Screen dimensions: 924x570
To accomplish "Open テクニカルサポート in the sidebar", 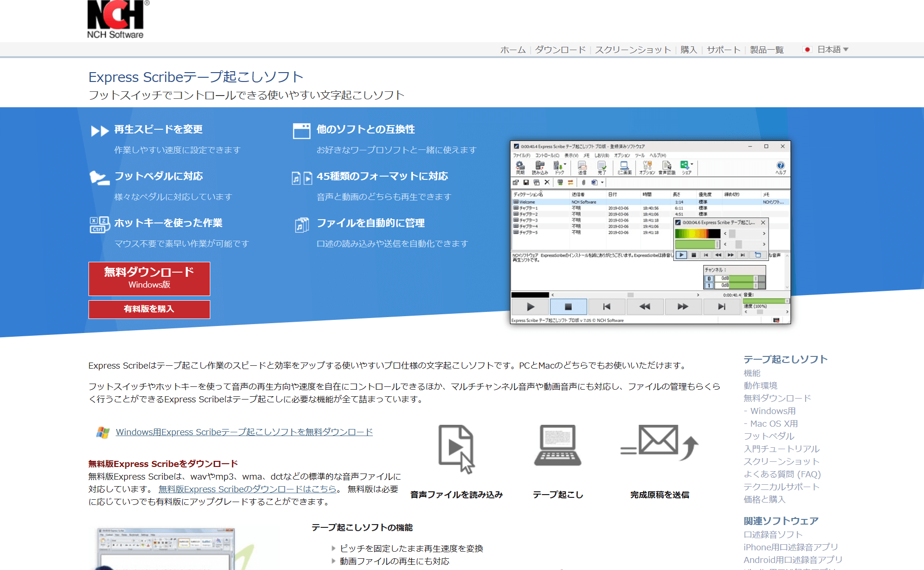I will 781,487.
